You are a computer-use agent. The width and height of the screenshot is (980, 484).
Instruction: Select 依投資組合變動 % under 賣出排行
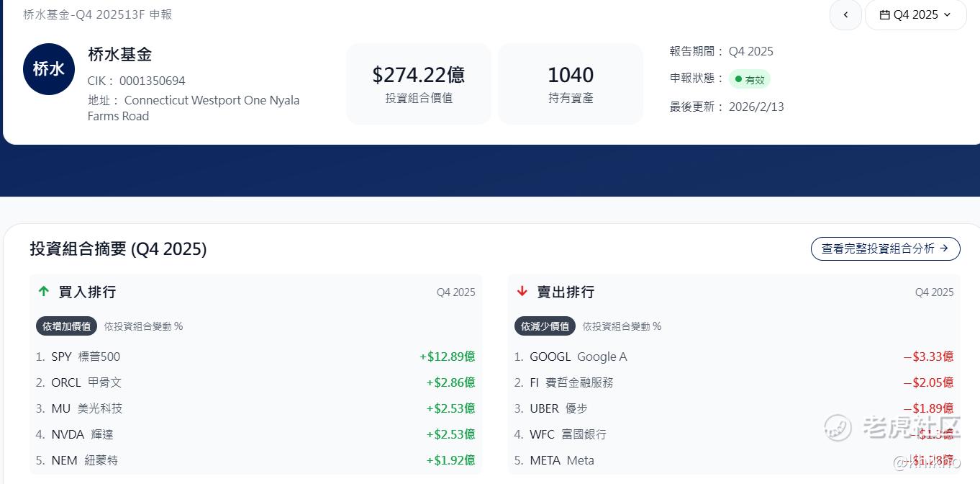click(622, 326)
